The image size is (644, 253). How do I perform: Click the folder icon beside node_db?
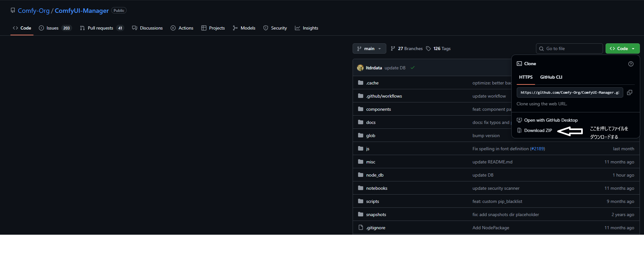pyautogui.click(x=361, y=175)
